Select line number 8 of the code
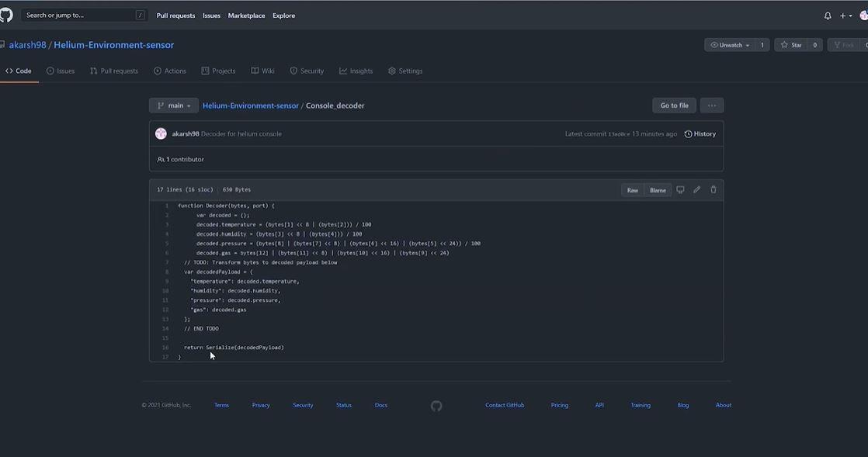Image resolution: width=868 pixels, height=457 pixels. [x=167, y=272]
